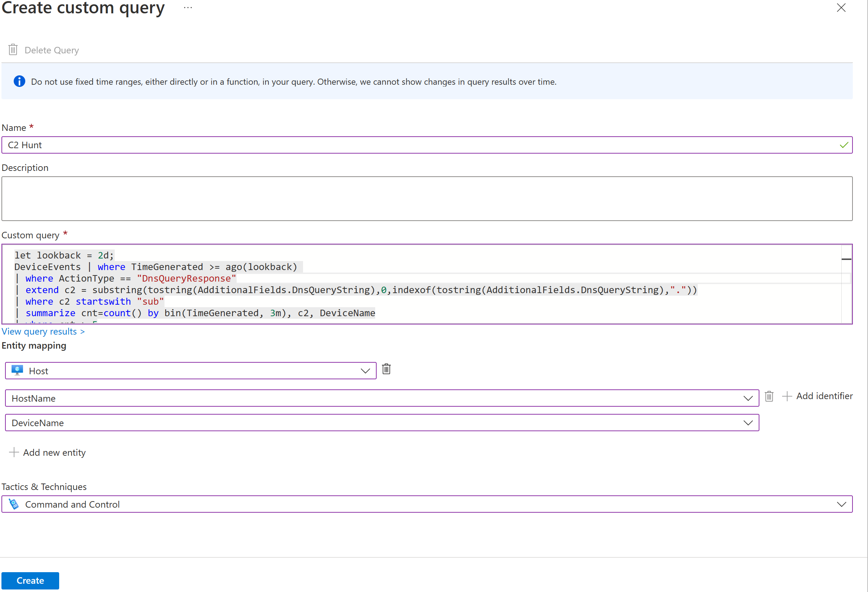
Task: Click the Delete Query trash icon
Action: click(13, 50)
